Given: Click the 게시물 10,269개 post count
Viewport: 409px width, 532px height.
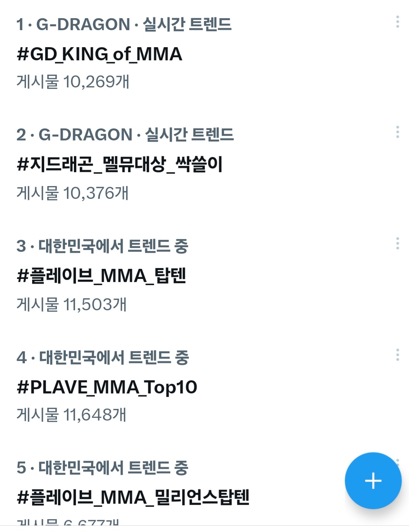Looking at the screenshot, I should (73, 82).
